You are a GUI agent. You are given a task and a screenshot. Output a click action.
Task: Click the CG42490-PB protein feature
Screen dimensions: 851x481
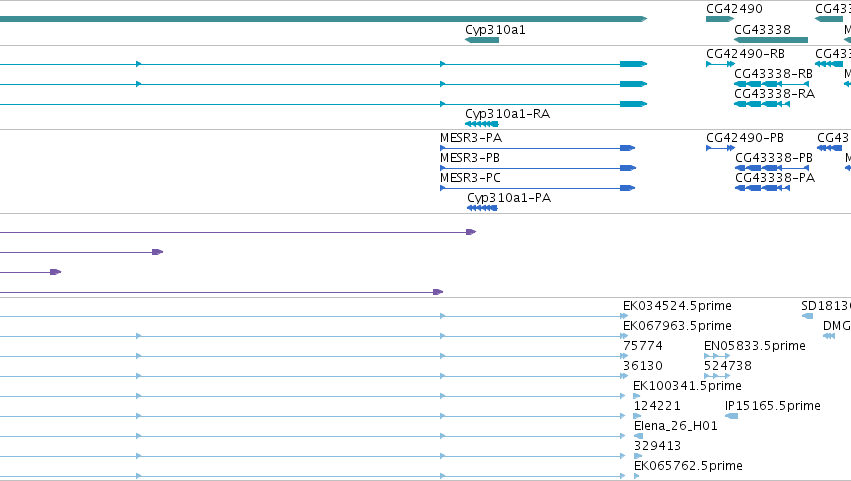[x=720, y=148]
